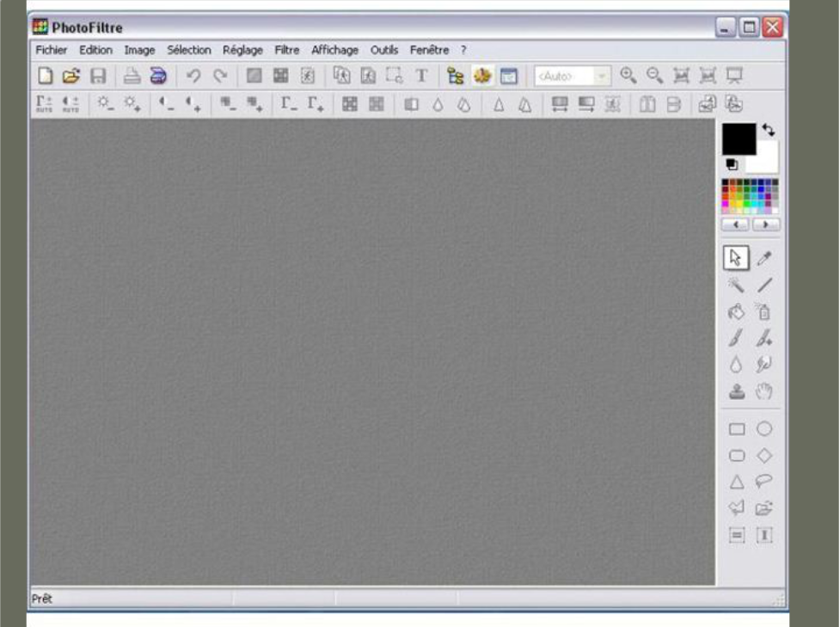Choose the Rounded rectangle selection shape
The image size is (840, 627).
click(737, 456)
